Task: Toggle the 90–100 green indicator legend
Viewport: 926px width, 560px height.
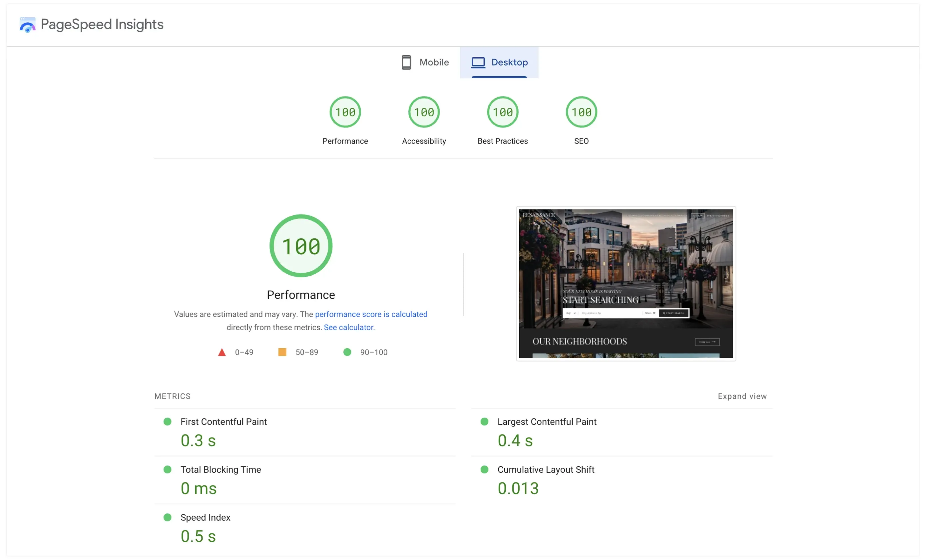Action: [347, 352]
